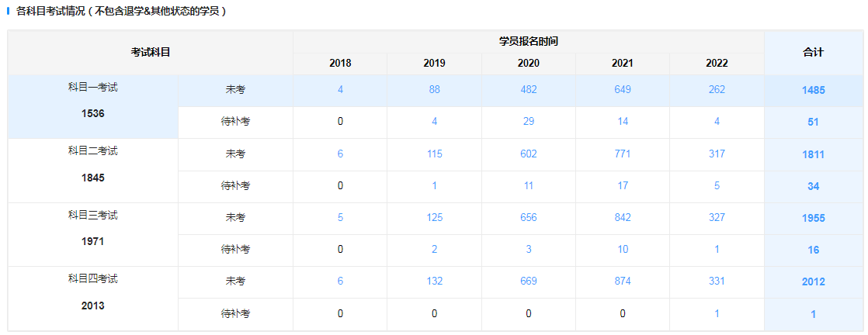Click 科目四 待补考 total 1
868x335 pixels.
click(813, 314)
